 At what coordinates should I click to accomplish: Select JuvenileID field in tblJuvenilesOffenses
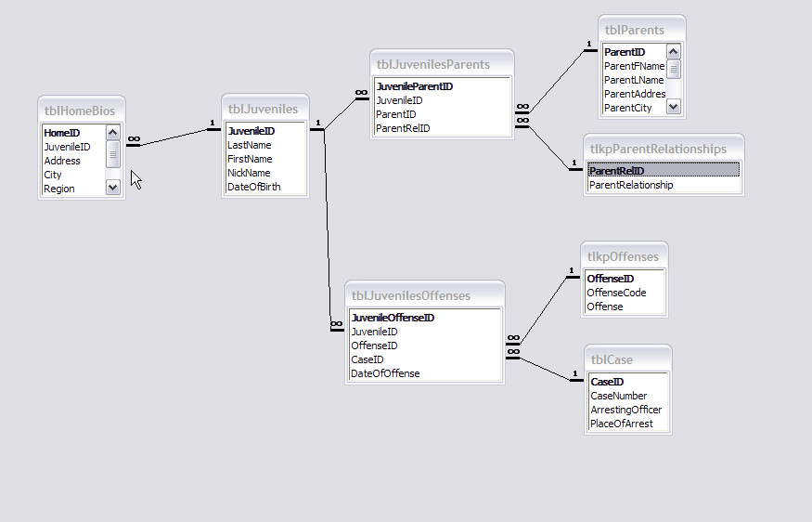[425, 332]
